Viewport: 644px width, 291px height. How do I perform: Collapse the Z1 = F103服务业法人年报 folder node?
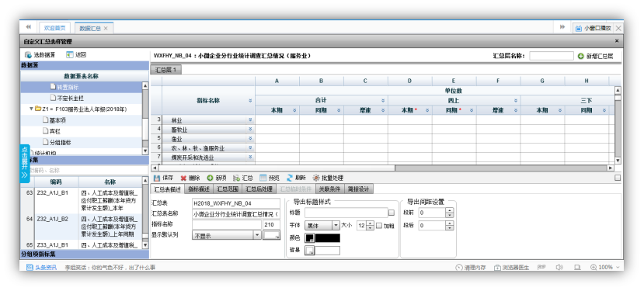[x=31, y=109]
